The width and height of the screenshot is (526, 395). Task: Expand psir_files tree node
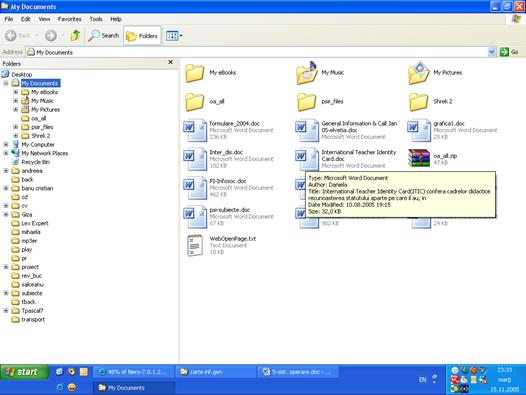coord(15,127)
